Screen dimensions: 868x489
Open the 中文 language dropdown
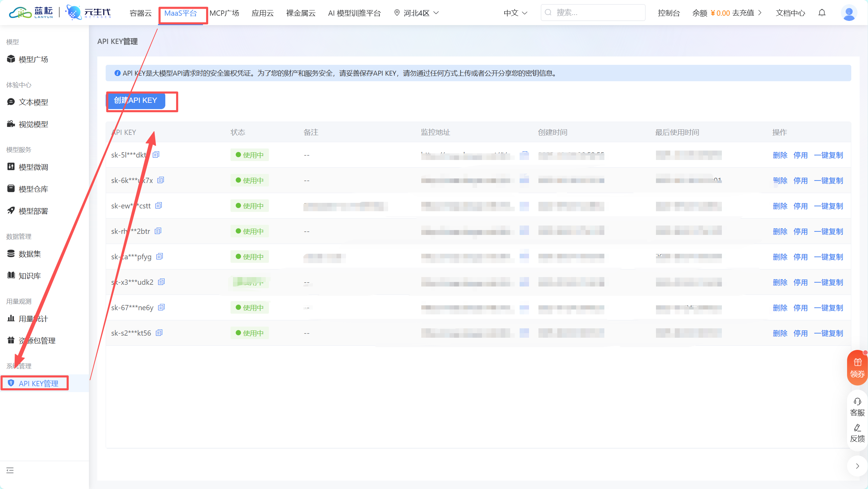click(x=515, y=13)
